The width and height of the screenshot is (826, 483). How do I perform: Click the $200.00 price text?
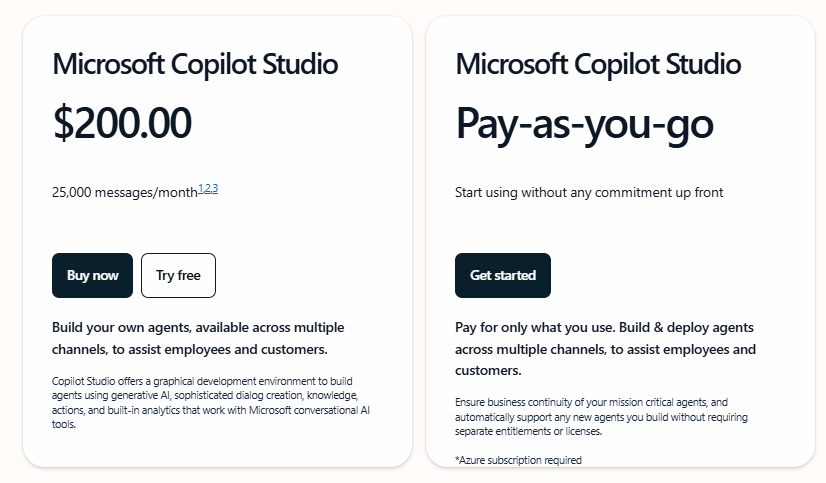point(122,123)
